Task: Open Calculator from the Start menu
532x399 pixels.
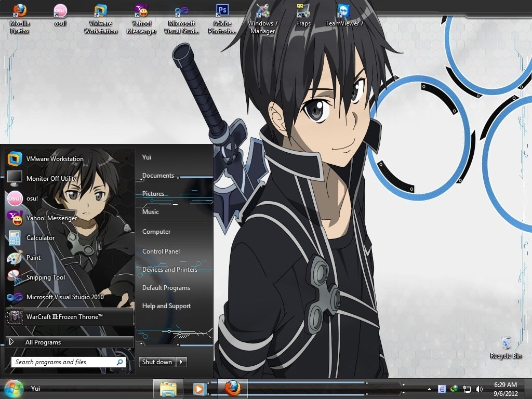Action: [x=70, y=238]
